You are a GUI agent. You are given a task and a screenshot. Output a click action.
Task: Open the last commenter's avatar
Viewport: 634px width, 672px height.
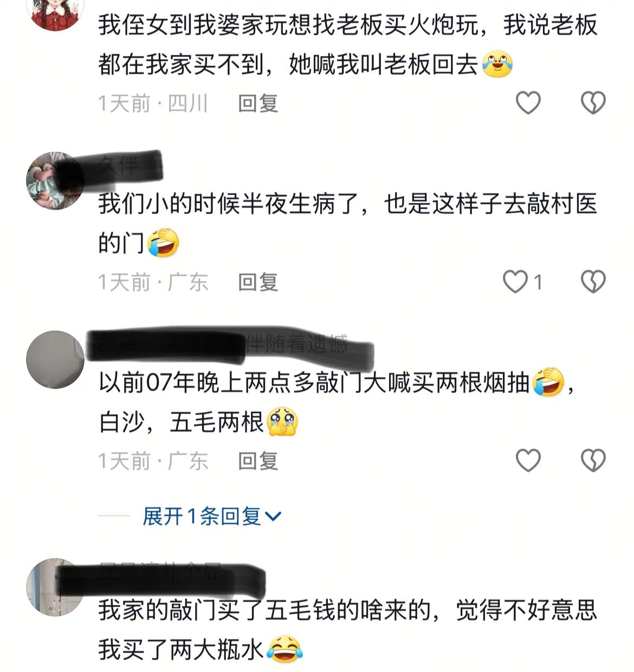pos(55,587)
